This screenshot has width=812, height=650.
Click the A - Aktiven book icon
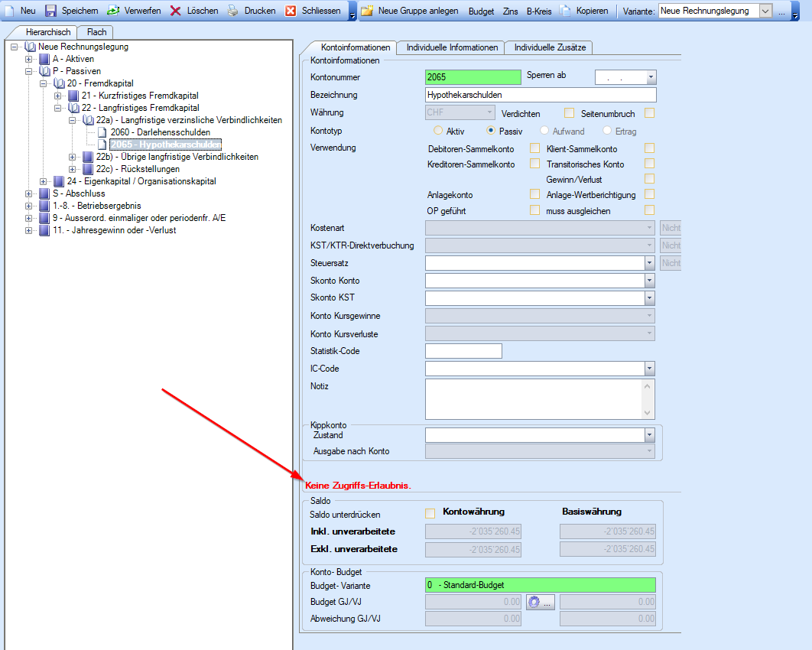point(44,59)
